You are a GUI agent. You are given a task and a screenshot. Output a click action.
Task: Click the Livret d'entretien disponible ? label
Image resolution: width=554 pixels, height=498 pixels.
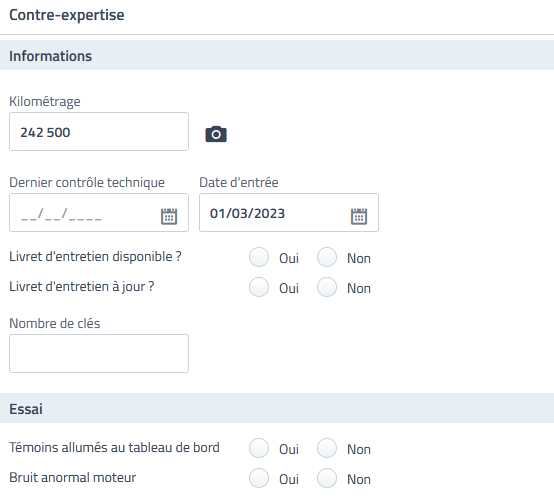[95, 257]
